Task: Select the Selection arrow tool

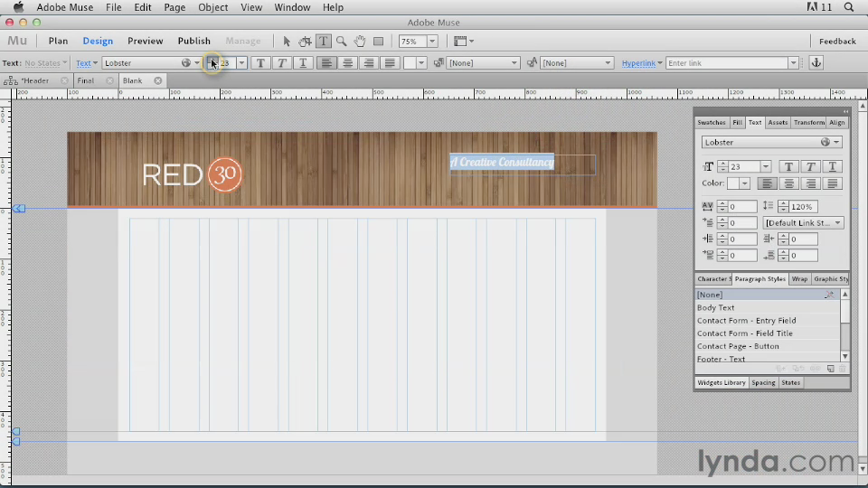Action: 288,41
